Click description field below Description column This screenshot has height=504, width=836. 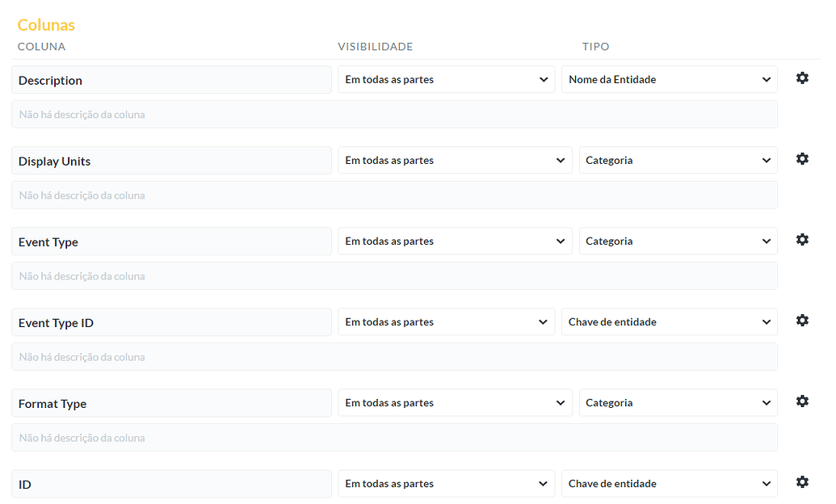394,115
